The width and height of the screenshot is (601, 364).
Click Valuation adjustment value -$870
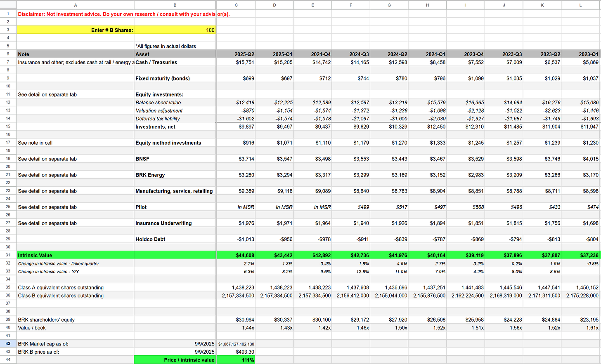pos(248,110)
